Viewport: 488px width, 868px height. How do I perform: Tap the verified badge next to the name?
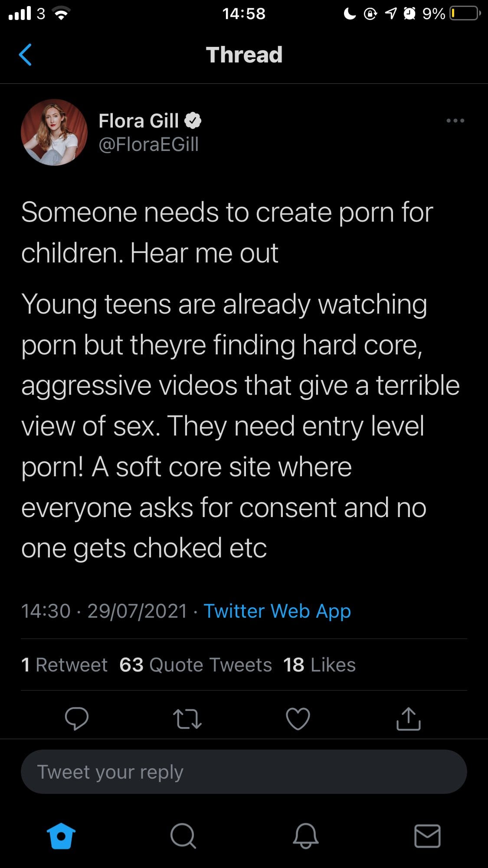[x=193, y=121]
